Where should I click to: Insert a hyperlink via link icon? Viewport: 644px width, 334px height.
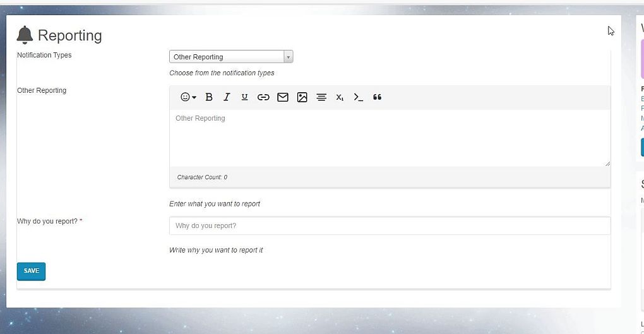263,97
